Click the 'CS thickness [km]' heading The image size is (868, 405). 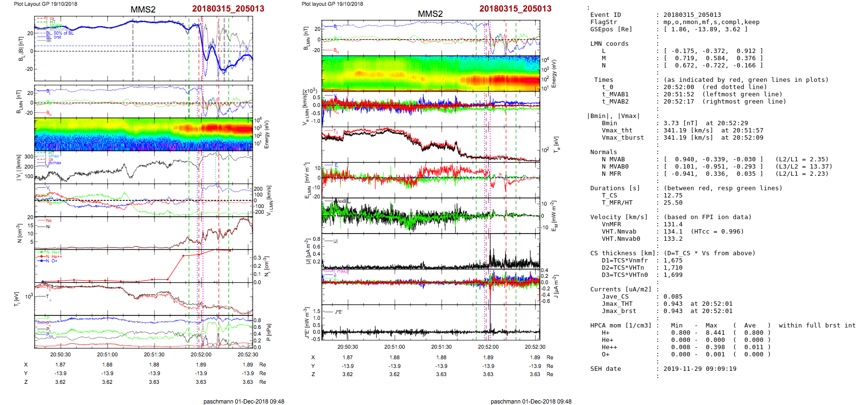click(623, 253)
